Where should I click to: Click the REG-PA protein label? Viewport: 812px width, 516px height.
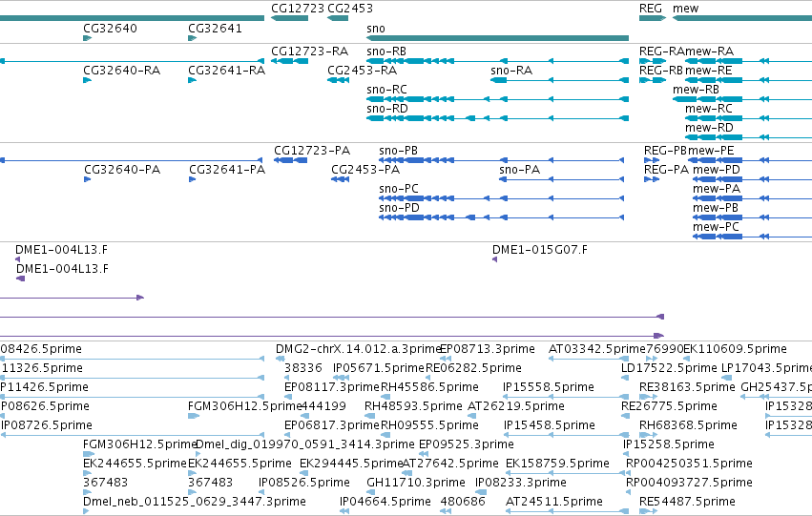666,170
